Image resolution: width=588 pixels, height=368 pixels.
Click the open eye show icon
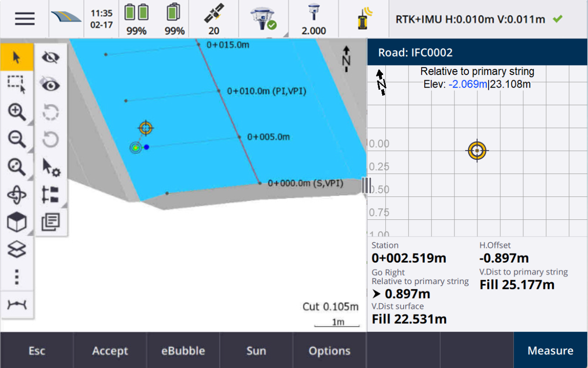click(51, 85)
